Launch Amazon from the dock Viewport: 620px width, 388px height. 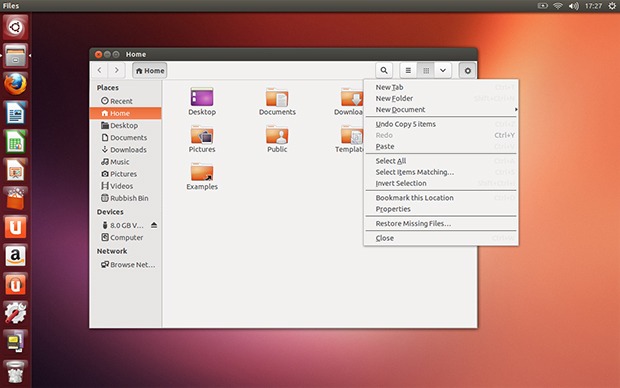[15, 256]
